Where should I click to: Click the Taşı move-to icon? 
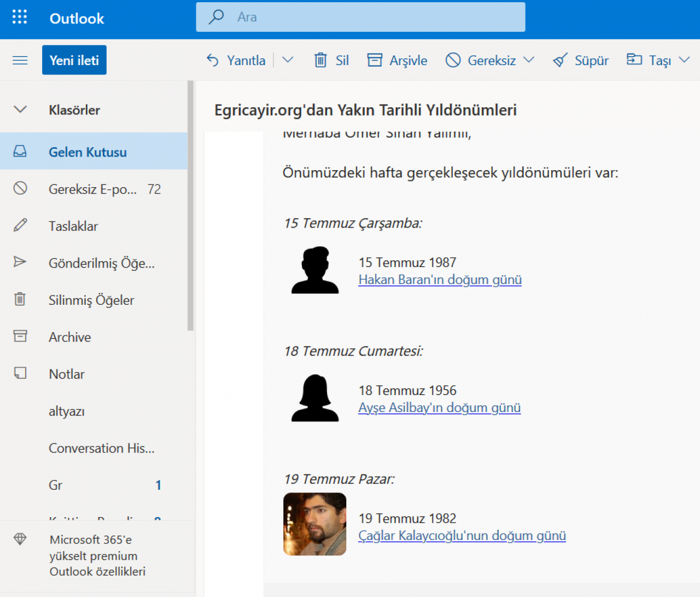[x=634, y=60]
